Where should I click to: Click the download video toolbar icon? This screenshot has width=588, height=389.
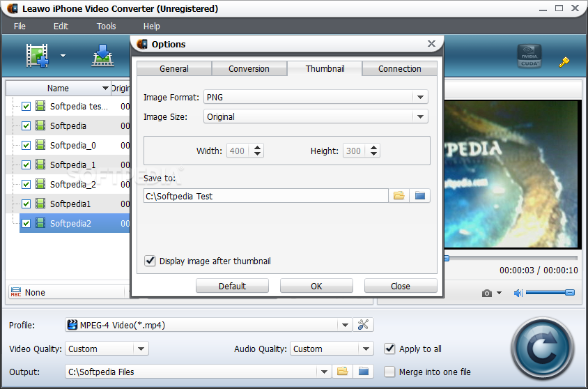coord(102,56)
